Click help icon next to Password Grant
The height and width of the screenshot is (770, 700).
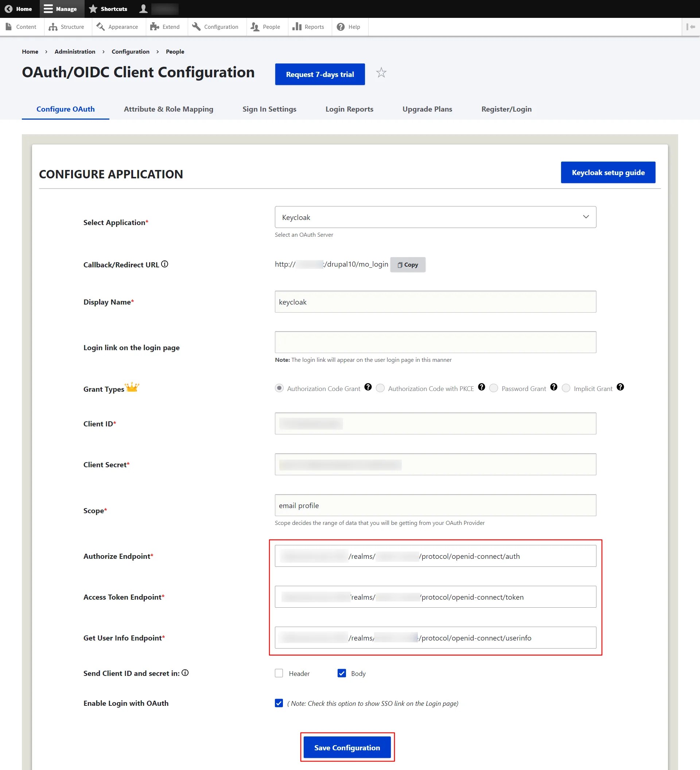[553, 387]
